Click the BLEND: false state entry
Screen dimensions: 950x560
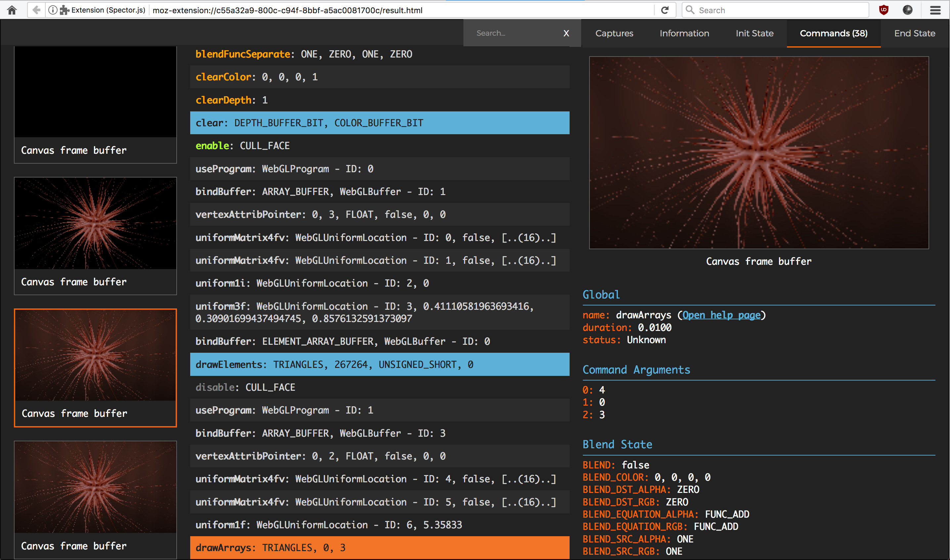616,465
